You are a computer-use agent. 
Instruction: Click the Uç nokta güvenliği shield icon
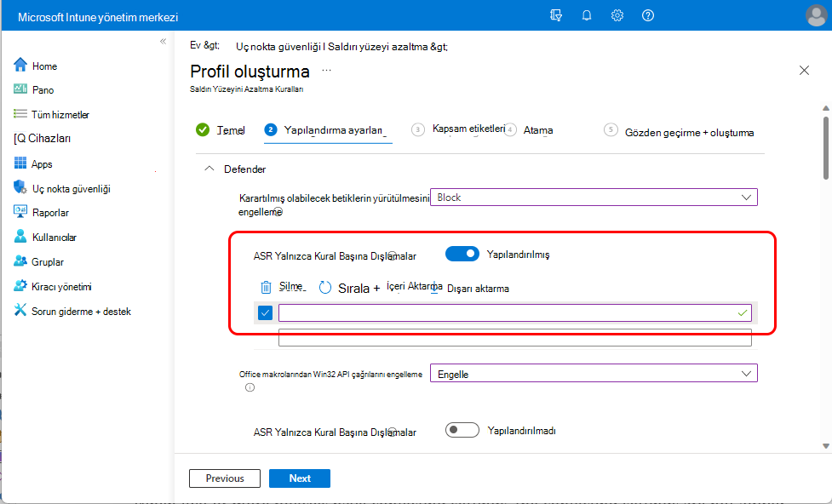[x=20, y=187]
